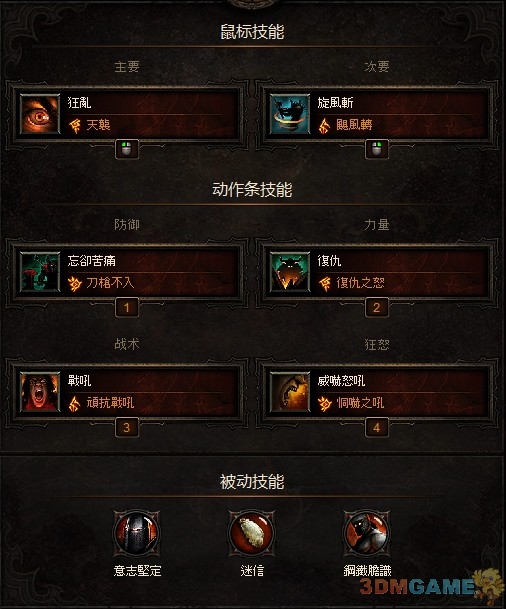Viewport: 506px width, 609px height.
Task: Click the 迷信 passive skill icon
Action: [x=252, y=533]
